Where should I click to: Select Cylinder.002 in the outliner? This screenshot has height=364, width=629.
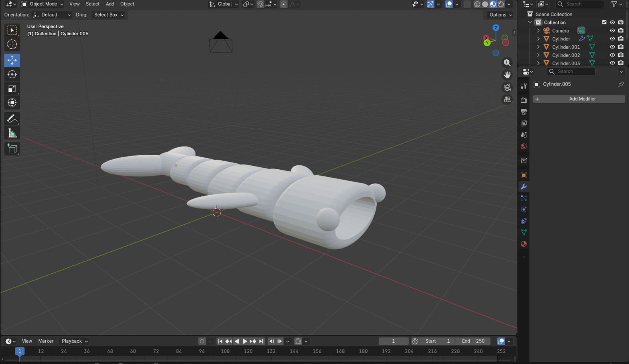click(566, 55)
